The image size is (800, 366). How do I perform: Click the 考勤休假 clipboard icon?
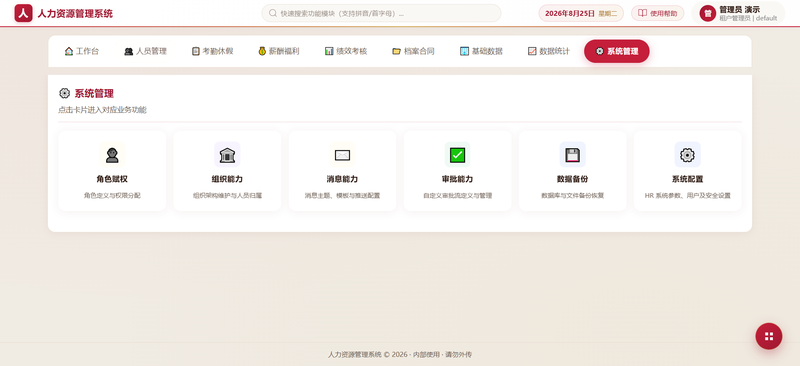click(x=196, y=51)
